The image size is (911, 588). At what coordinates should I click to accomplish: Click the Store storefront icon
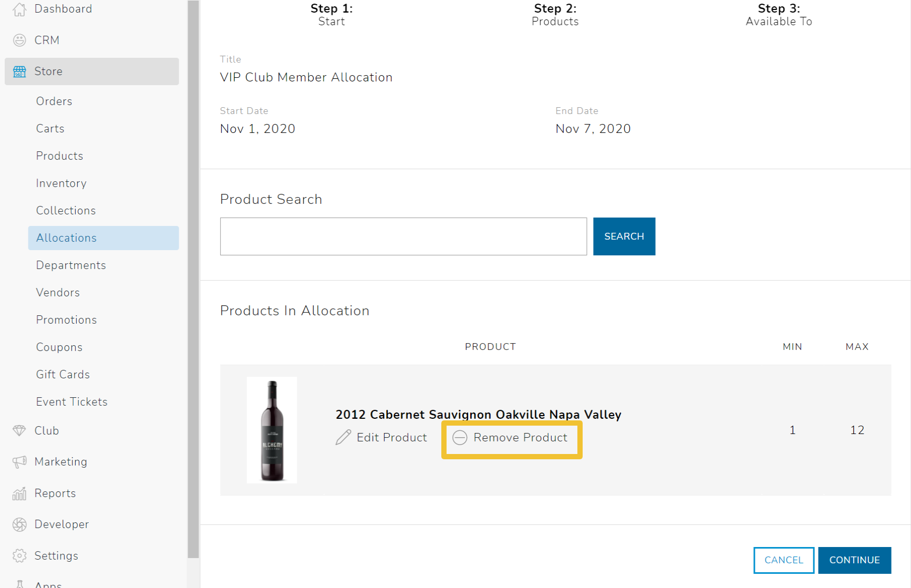coord(19,71)
